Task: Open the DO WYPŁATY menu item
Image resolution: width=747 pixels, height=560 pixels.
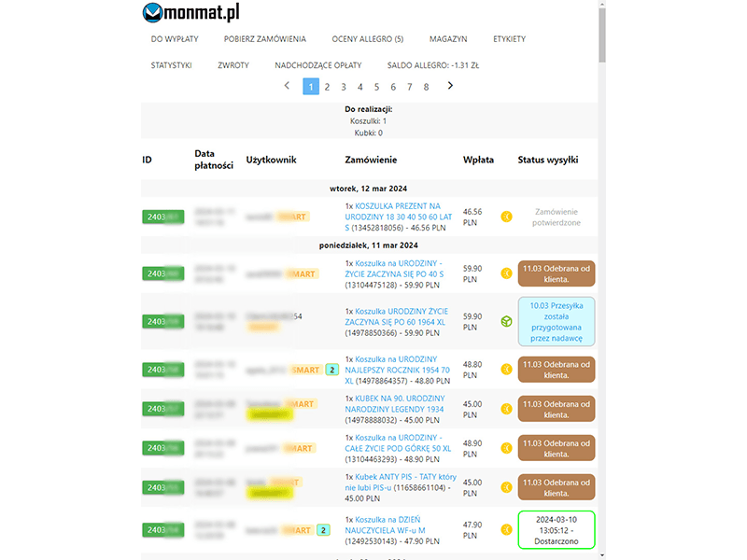Action: pos(175,39)
